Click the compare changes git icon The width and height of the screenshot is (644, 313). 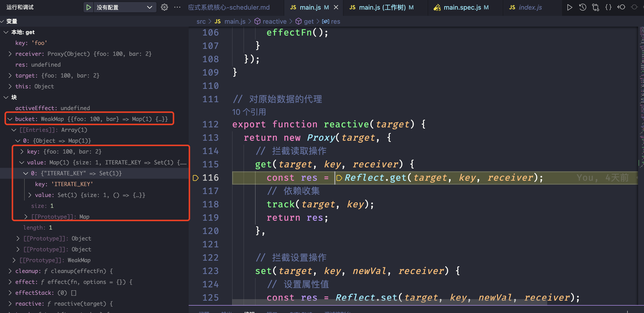click(x=596, y=7)
